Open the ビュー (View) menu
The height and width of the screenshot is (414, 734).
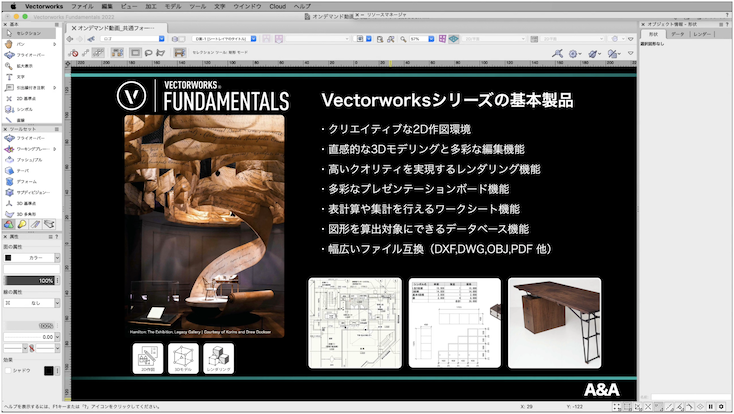[129, 7]
